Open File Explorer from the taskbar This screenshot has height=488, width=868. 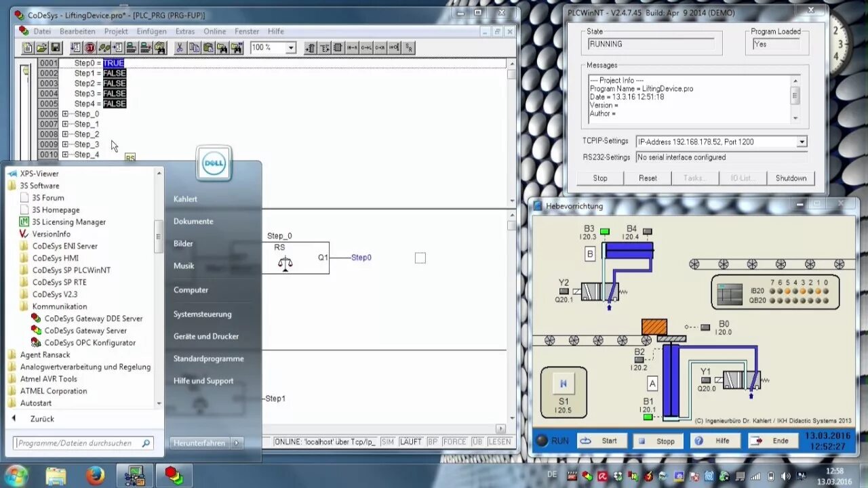(x=56, y=476)
